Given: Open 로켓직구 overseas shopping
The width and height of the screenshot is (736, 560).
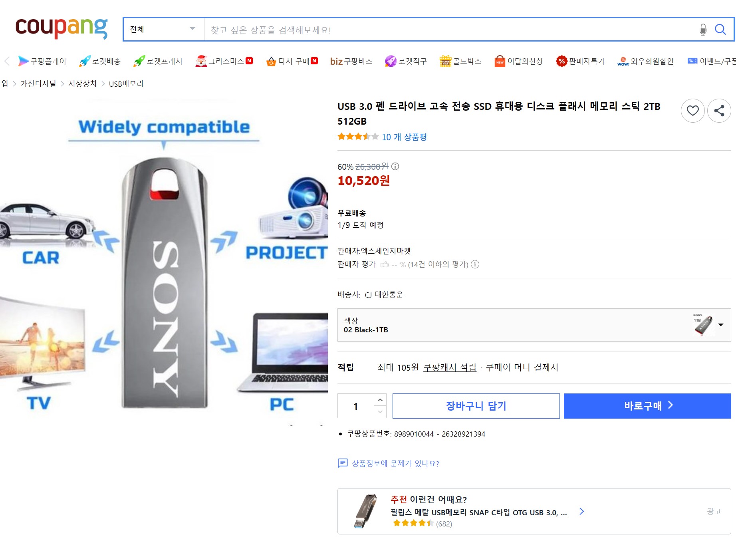Looking at the screenshot, I should (406, 61).
